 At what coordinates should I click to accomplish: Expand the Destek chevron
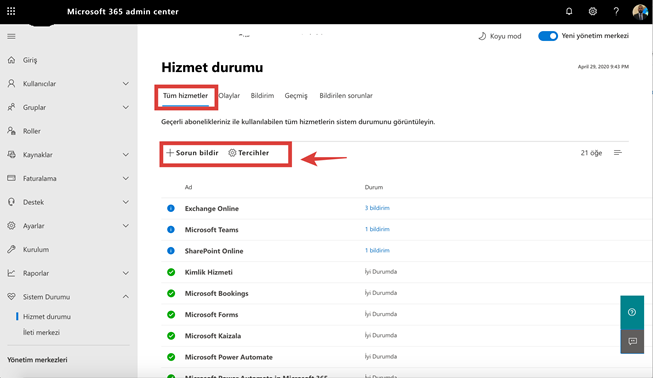pyautogui.click(x=125, y=202)
